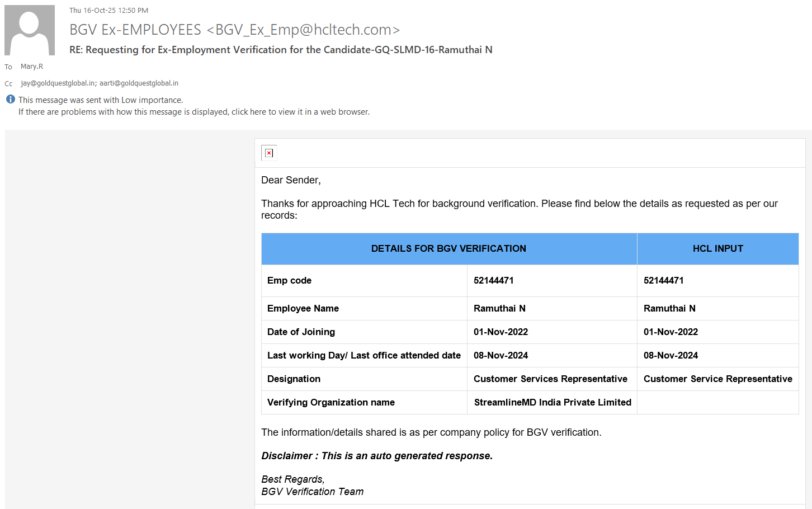Viewport: 812px width, 509px height.
Task: Open Cc contact aarti@goldquestglobal.in
Action: 139,83
